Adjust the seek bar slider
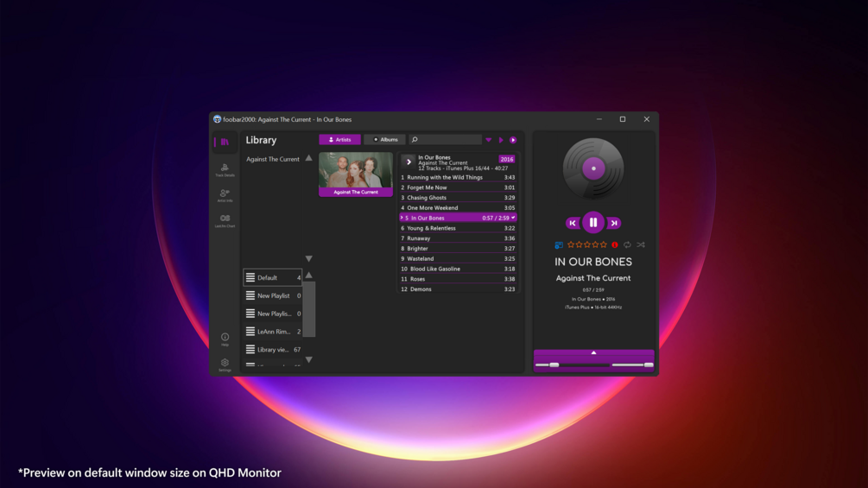Viewport: 868px width, 488px height. tap(573, 365)
